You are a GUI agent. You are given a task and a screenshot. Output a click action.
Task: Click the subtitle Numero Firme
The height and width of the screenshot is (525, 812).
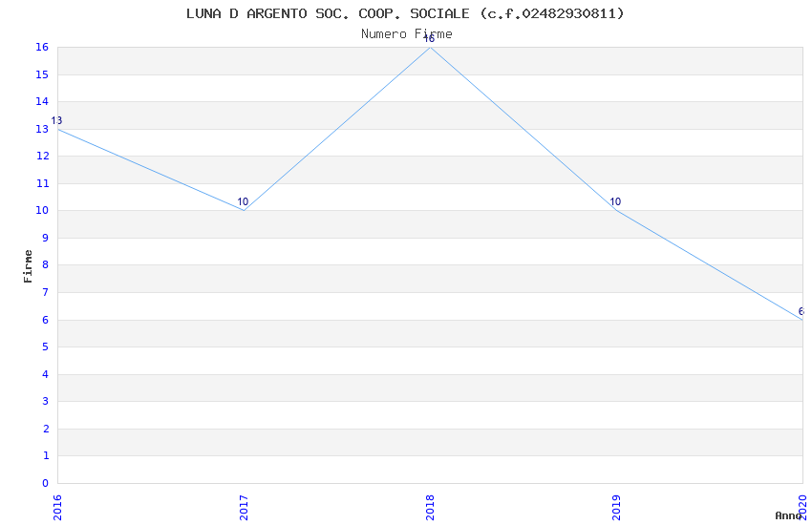pos(407,34)
